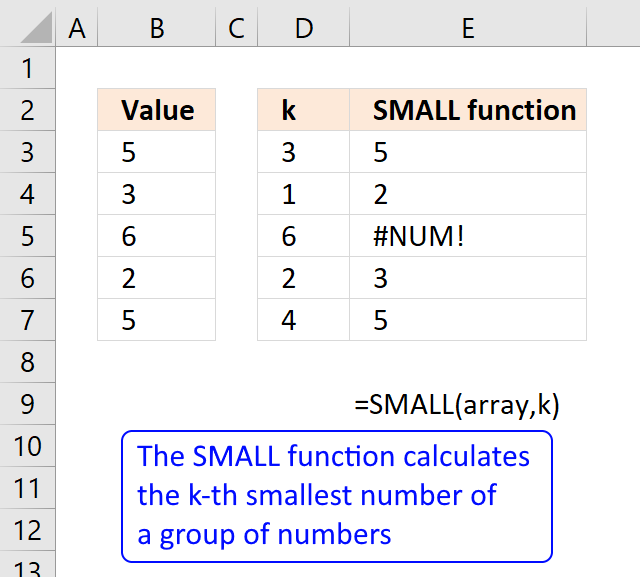This screenshot has height=577, width=640.
Task: Select row 11 header
Action: 27,488
